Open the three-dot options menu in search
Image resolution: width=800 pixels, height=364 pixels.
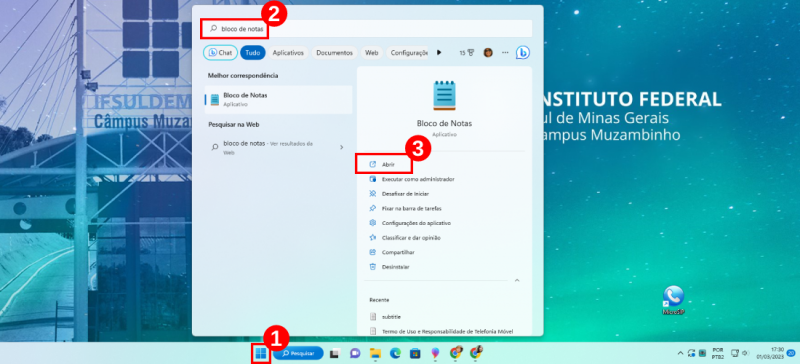pos(505,53)
